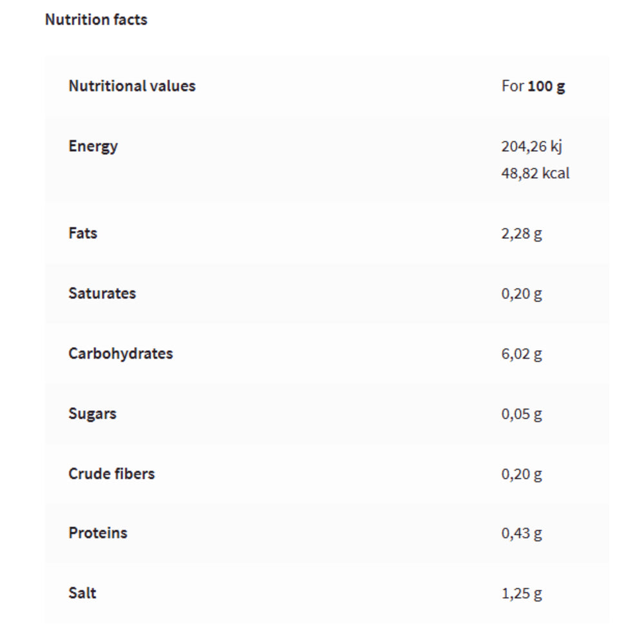Select the Crude fibers row label

(x=112, y=473)
